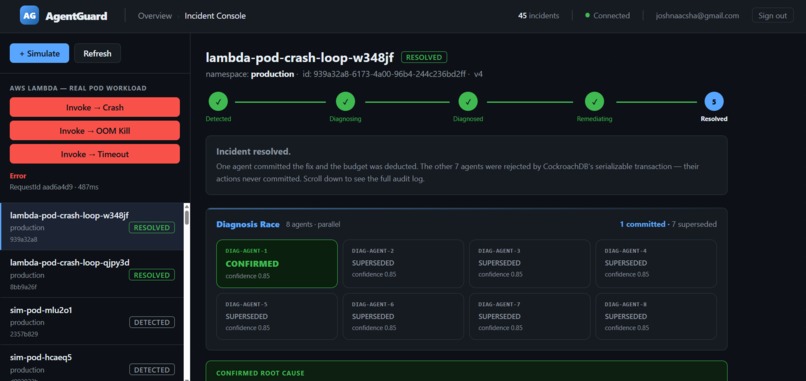Click the 8 agents · parallel label
The width and height of the screenshot is (806, 381).
313,224
